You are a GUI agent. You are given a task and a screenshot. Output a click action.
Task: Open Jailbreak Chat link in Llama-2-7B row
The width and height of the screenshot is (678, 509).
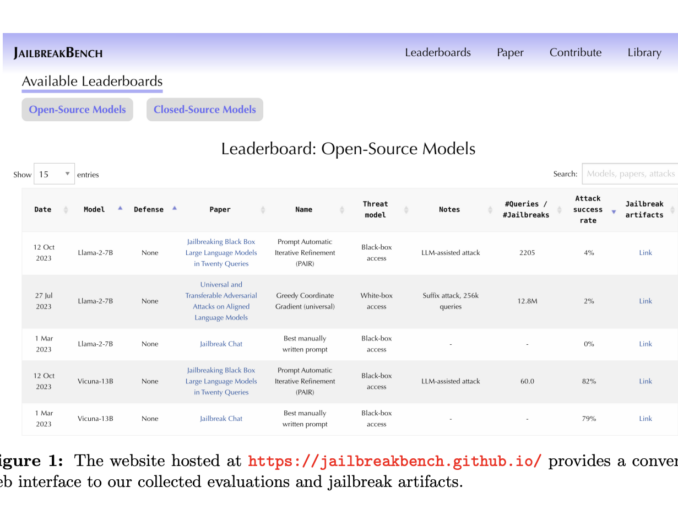220,344
